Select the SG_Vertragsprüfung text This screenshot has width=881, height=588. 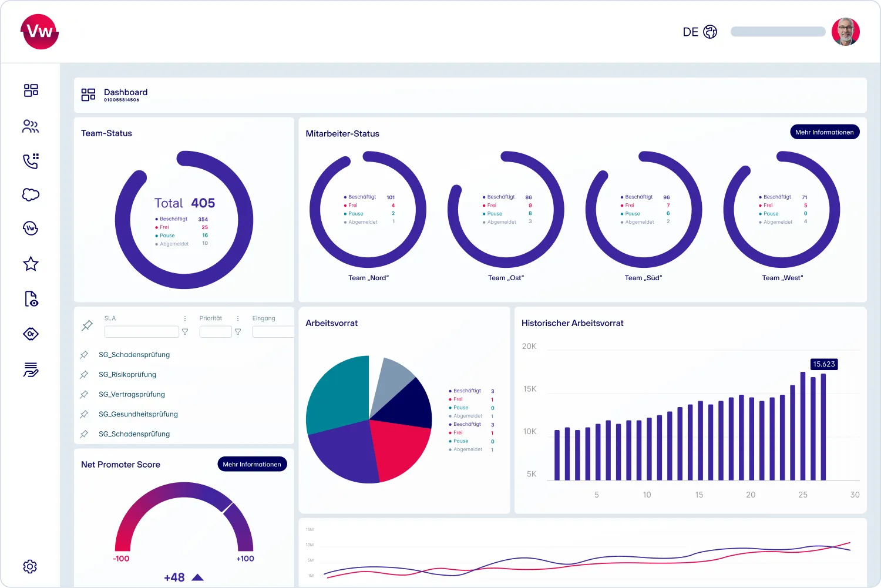click(132, 395)
